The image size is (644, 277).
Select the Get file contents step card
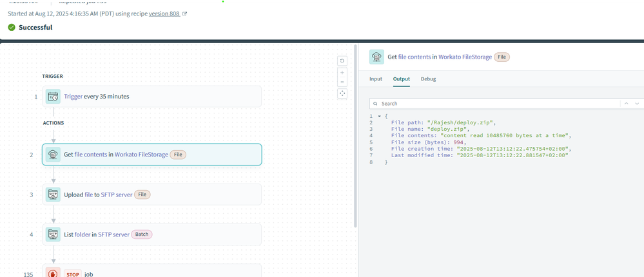click(x=151, y=155)
